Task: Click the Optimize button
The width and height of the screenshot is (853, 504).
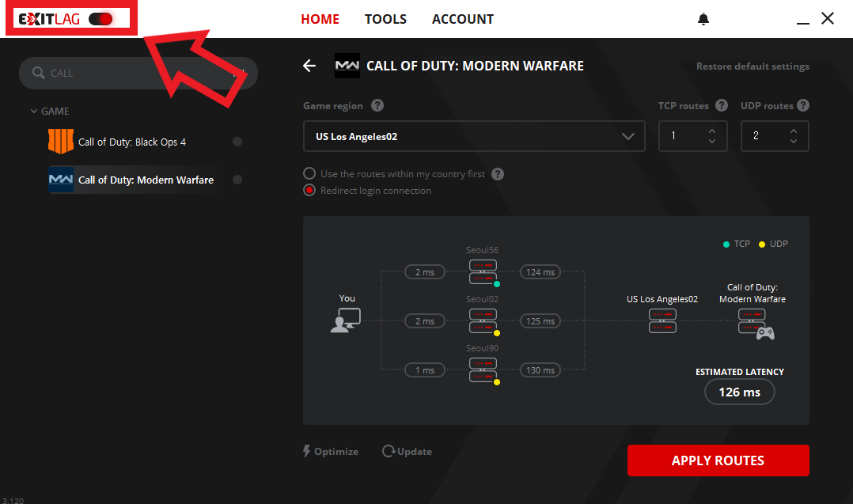Action: [331, 451]
